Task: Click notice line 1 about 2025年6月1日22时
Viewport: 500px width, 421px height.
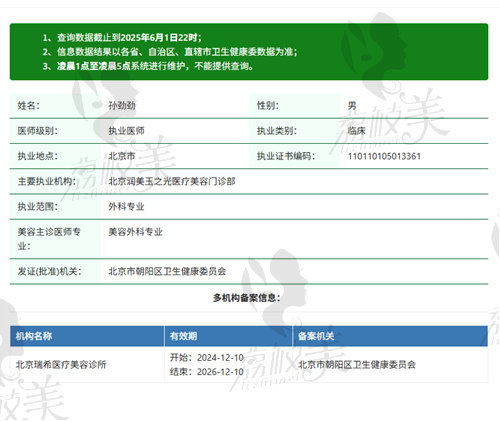Action: coord(122,37)
